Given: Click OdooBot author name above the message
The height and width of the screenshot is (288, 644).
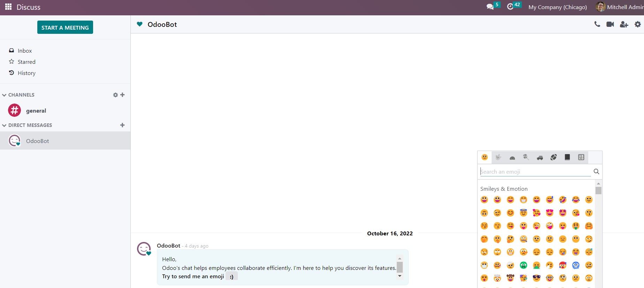Looking at the screenshot, I should click(x=168, y=245).
